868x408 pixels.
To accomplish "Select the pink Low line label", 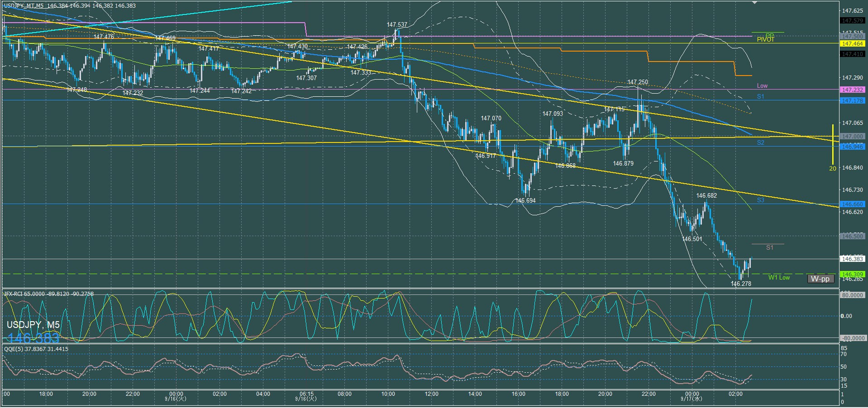I will [762, 86].
